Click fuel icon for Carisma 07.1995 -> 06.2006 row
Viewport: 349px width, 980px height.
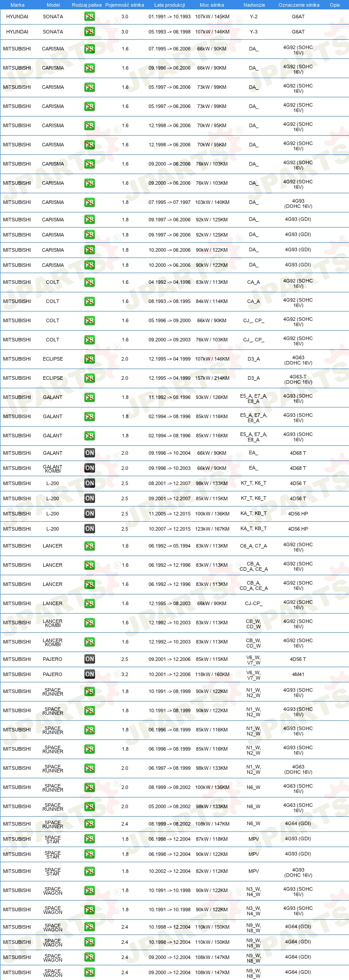point(89,49)
